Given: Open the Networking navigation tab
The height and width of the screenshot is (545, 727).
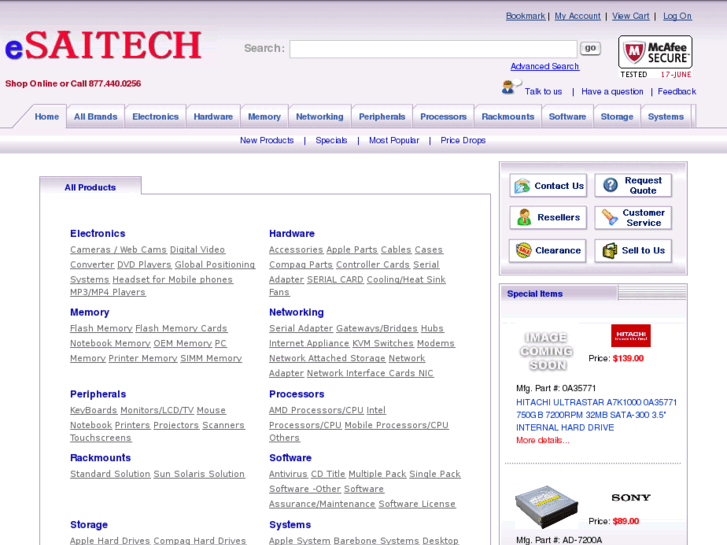Looking at the screenshot, I should tap(319, 116).
